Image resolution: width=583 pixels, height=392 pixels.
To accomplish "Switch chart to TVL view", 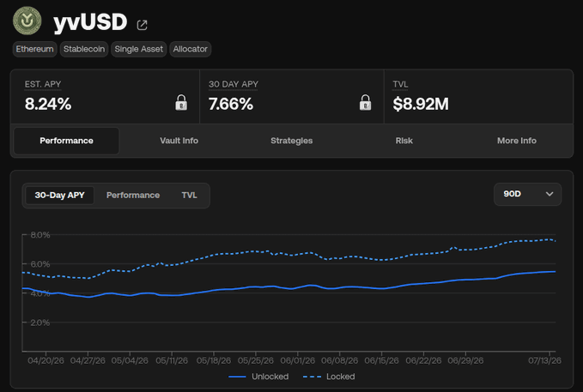I will [189, 195].
